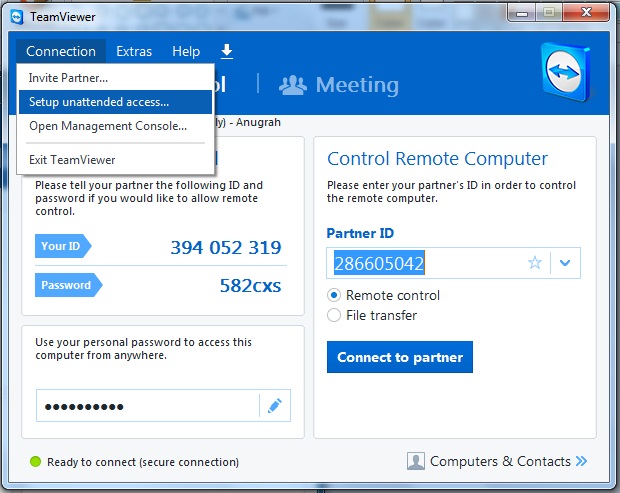Select Remote control radio button

click(334, 295)
